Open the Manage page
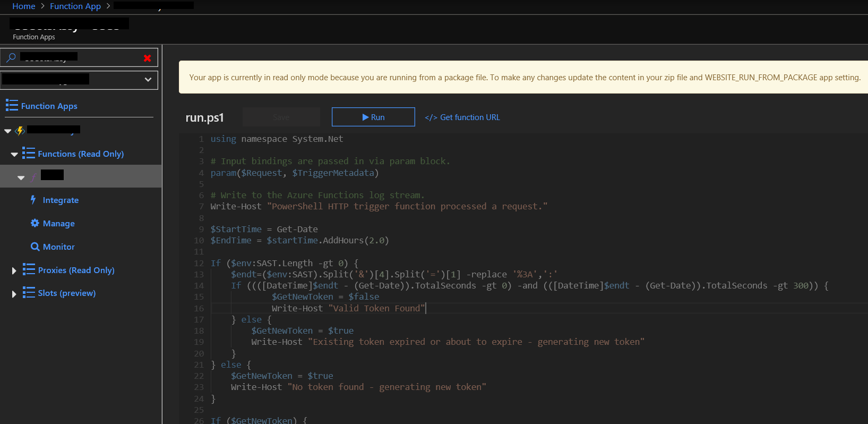This screenshot has width=868, height=424. 58,224
